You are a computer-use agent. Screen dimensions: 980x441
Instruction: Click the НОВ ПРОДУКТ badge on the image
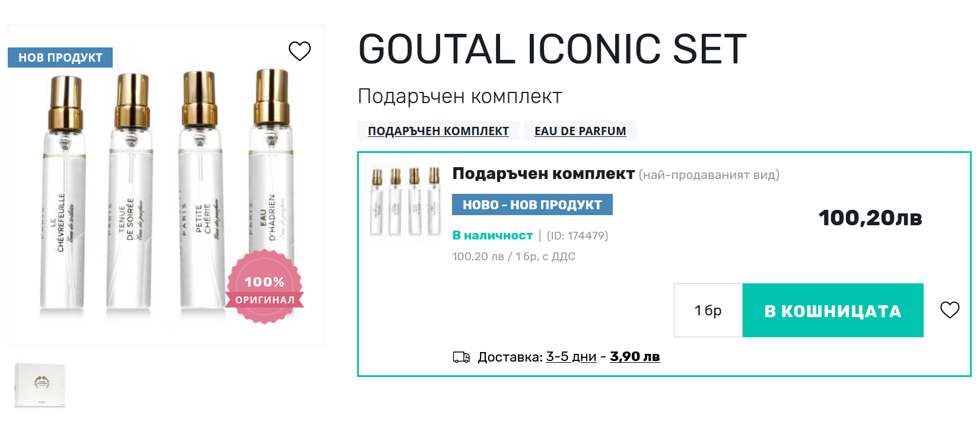(x=60, y=57)
